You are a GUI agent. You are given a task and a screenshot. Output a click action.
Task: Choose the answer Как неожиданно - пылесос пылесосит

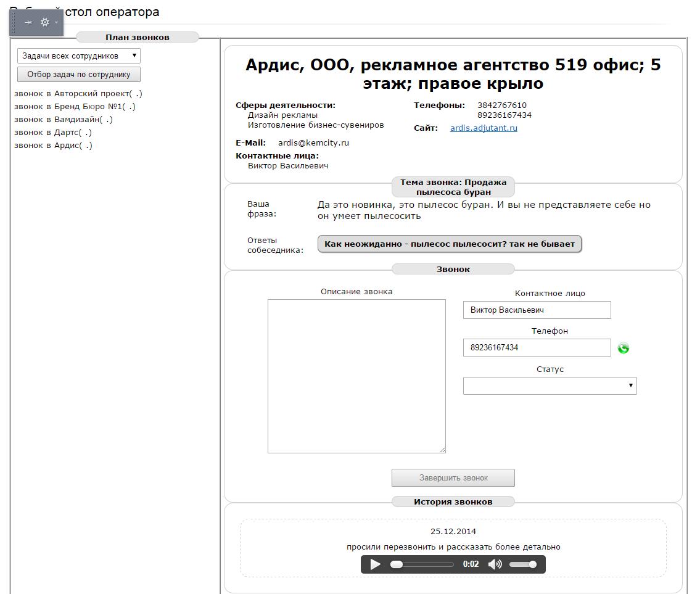(449, 244)
